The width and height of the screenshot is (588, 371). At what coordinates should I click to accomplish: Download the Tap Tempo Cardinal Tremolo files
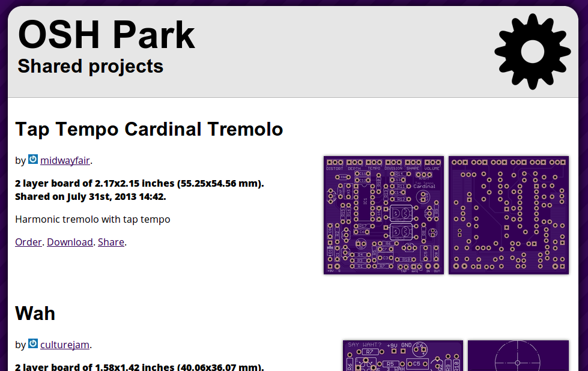[x=70, y=241]
